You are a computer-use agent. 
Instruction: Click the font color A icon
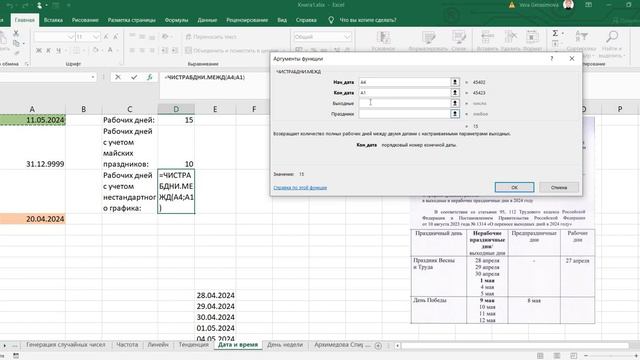click(110, 50)
